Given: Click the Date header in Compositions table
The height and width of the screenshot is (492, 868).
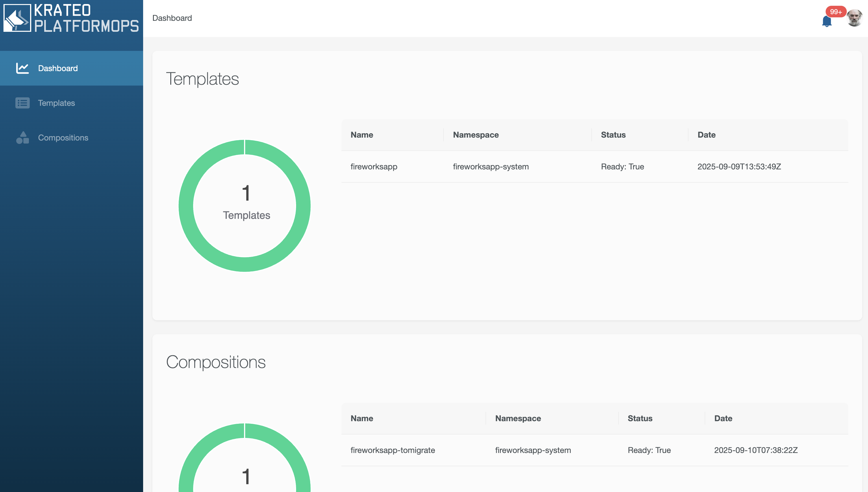Looking at the screenshot, I should (x=723, y=418).
